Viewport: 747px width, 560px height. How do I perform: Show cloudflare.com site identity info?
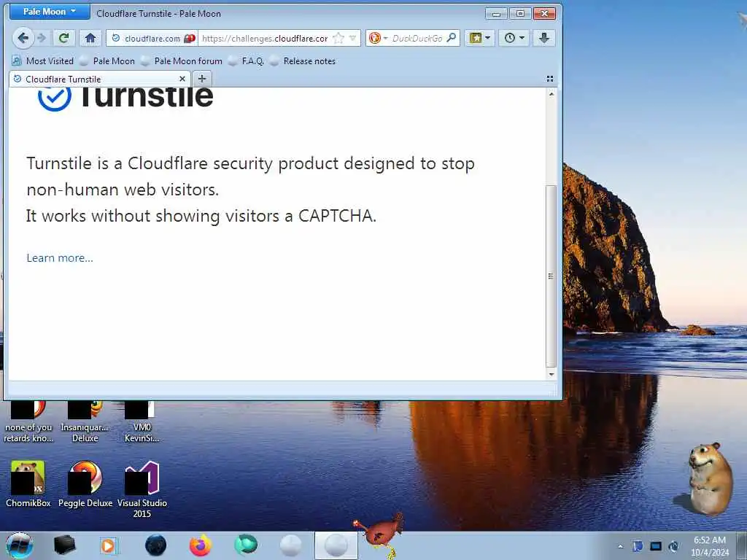152,39
